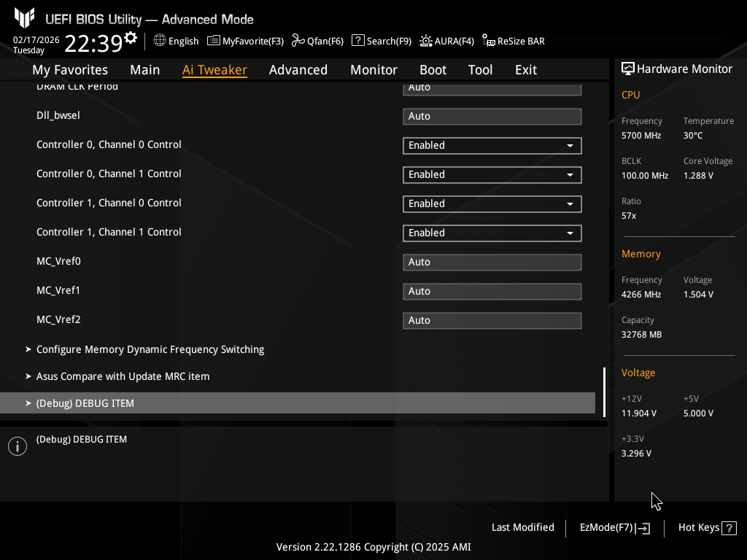Open the Tool tab
The width and height of the screenshot is (747, 560).
pyautogui.click(x=480, y=69)
